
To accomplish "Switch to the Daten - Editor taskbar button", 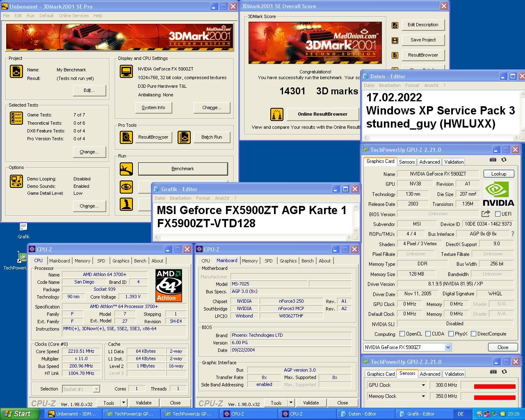I will tap(365, 414).
